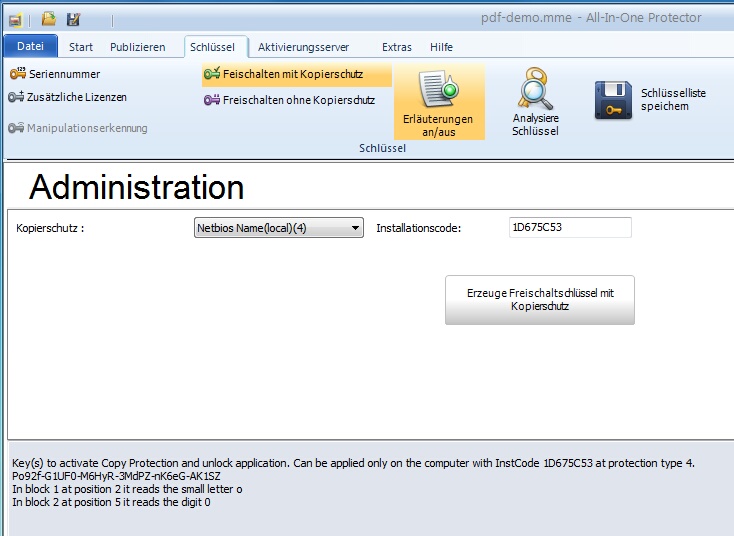The height and width of the screenshot is (536, 734).
Task: Click the application icon at top left
Action: 15,19
